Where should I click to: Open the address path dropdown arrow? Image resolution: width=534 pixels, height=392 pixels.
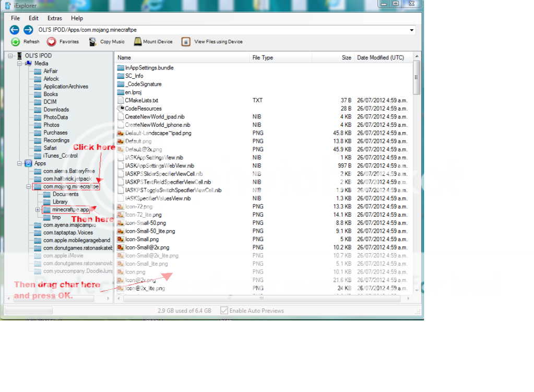click(x=411, y=30)
